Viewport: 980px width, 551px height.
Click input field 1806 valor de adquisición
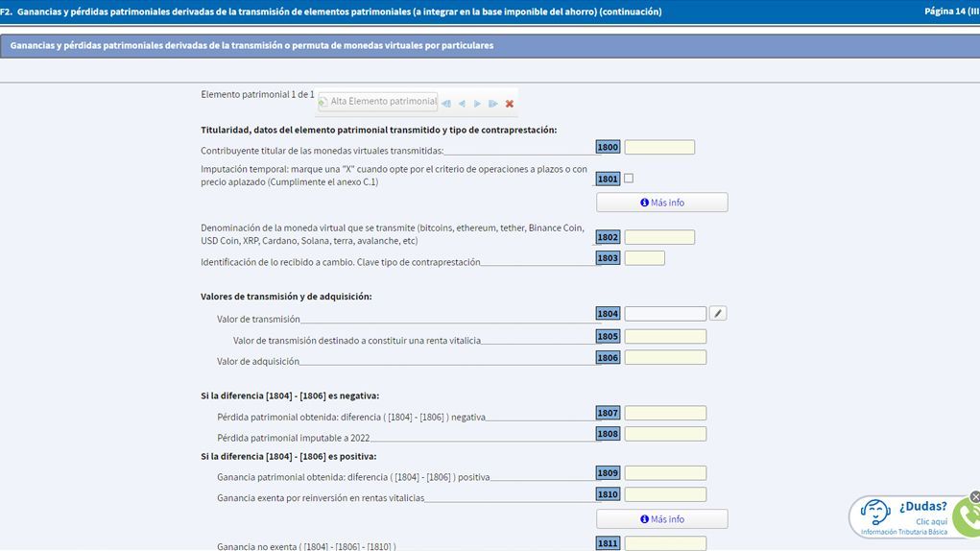tap(665, 357)
